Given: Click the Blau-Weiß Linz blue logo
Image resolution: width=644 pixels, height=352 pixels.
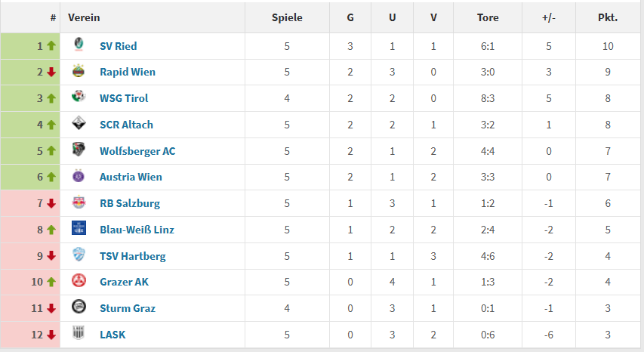Looking at the screenshot, I should (x=79, y=228).
